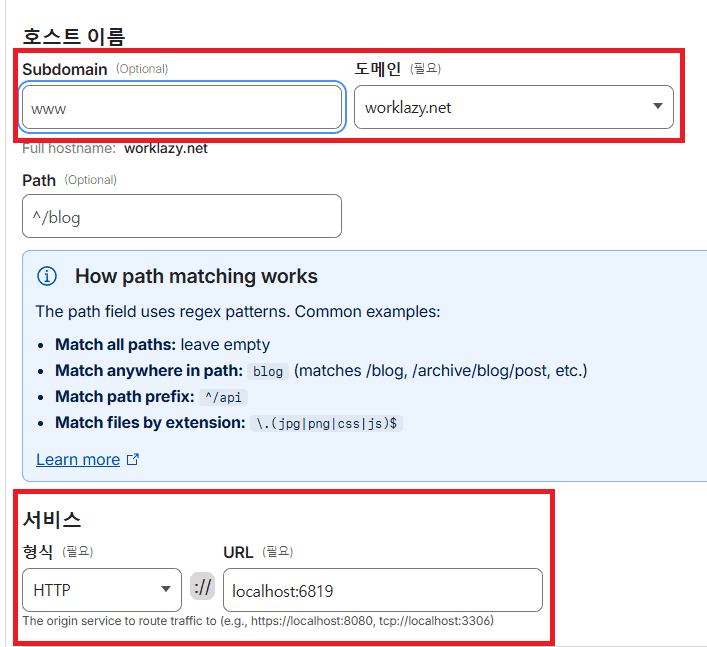Click the external link icon after Learn more
707x647 pixels.
(x=132, y=460)
